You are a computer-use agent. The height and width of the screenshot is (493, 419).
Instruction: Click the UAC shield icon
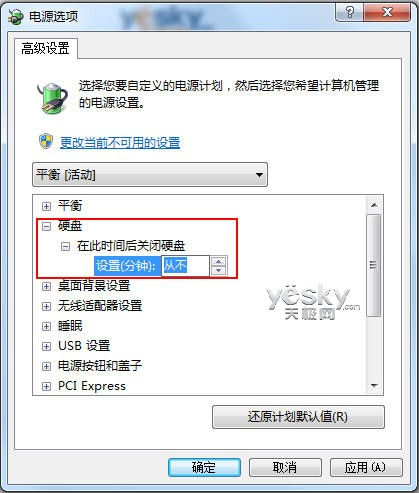coord(46,142)
